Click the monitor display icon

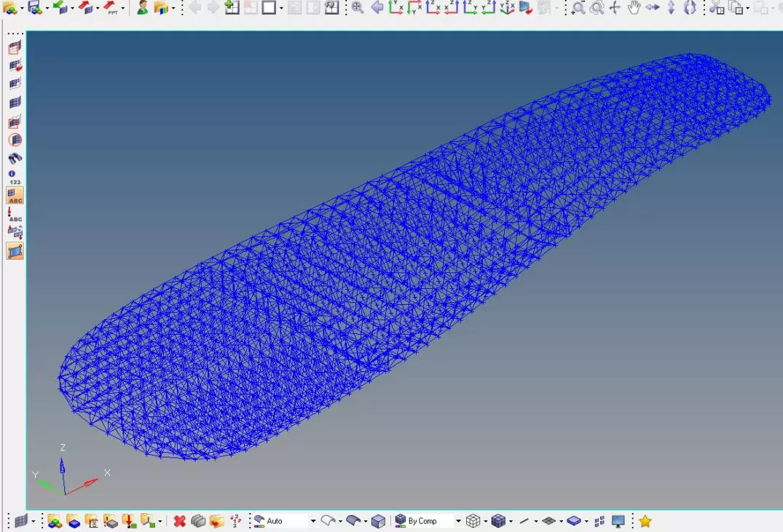tap(618, 521)
